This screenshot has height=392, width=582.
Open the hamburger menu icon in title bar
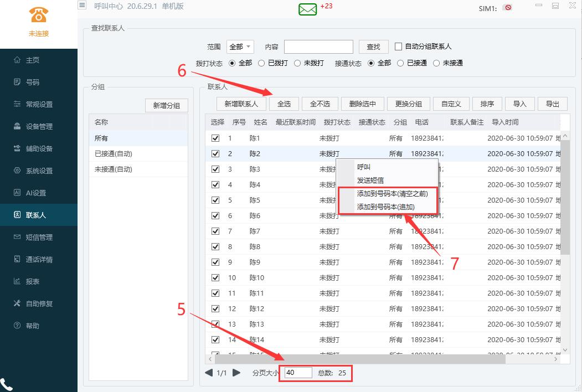click(x=82, y=5)
